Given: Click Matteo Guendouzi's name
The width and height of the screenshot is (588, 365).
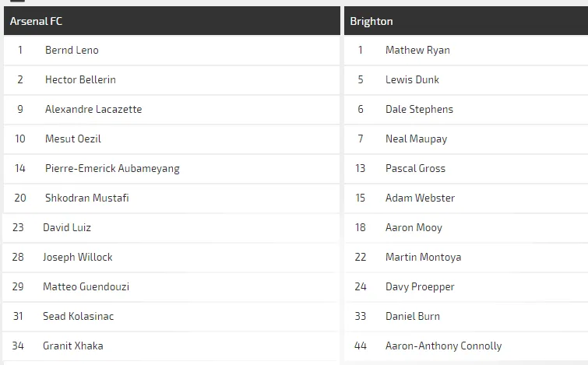Looking at the screenshot, I should pos(86,287).
